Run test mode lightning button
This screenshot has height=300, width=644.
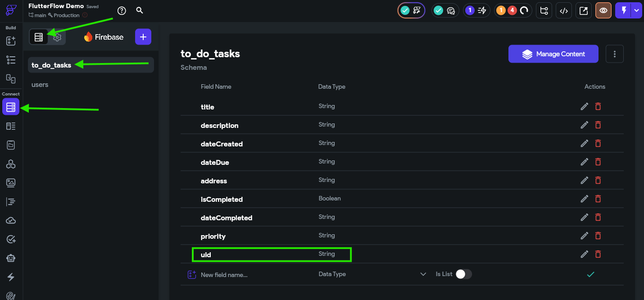pos(624,11)
